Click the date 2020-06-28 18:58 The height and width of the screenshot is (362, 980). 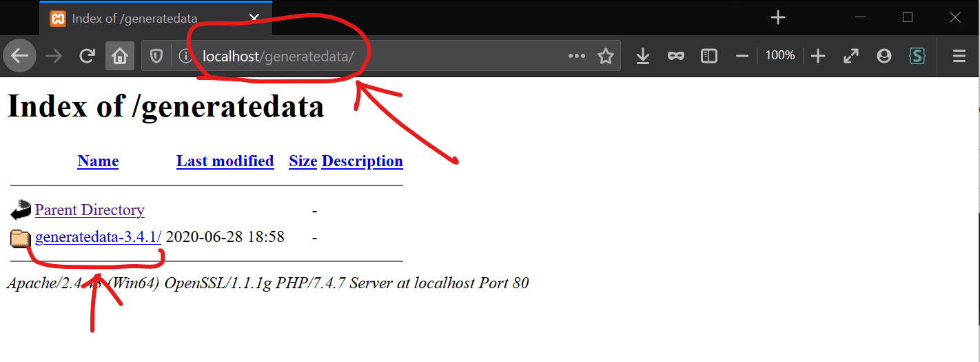coord(225,237)
